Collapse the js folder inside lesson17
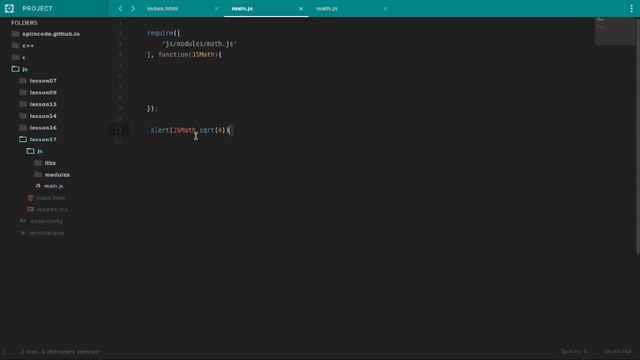The height and width of the screenshot is (360, 640). [x=30, y=151]
